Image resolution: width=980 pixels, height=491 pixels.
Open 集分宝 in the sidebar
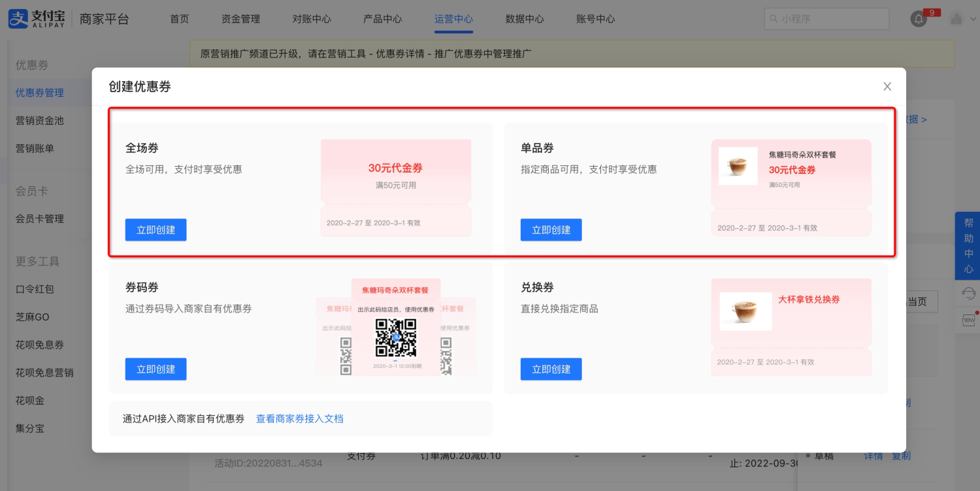click(30, 428)
